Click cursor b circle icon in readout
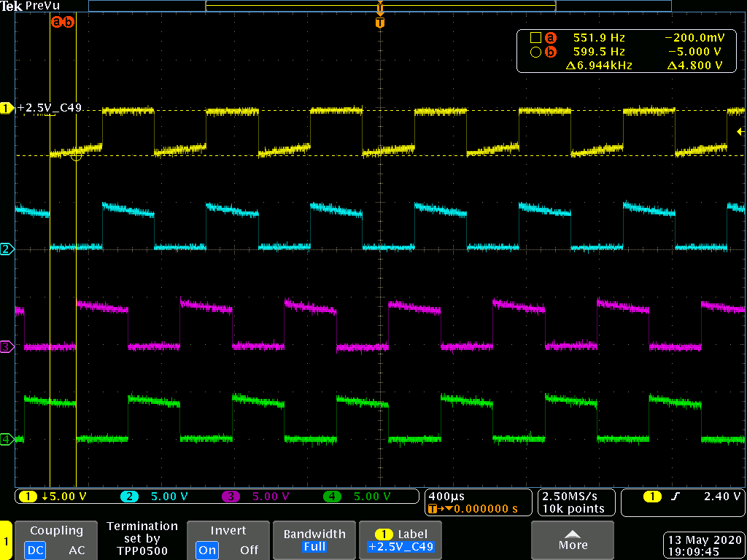747x560 pixels. point(535,52)
